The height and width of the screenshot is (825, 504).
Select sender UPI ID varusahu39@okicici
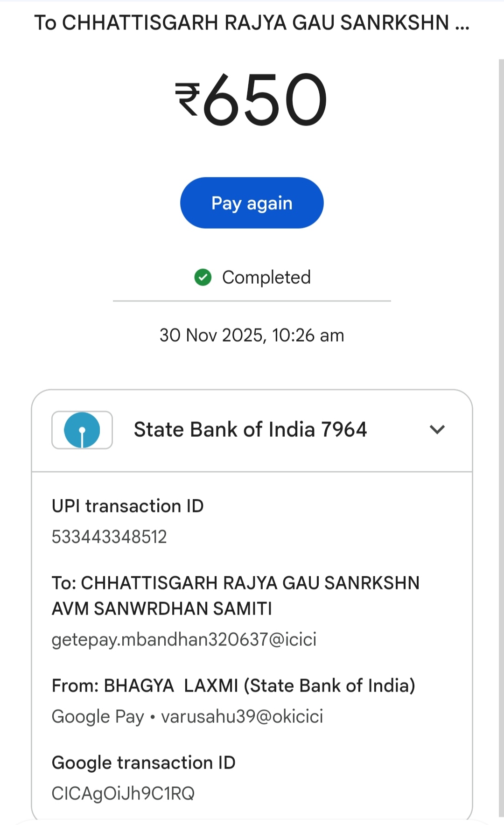[x=242, y=717]
